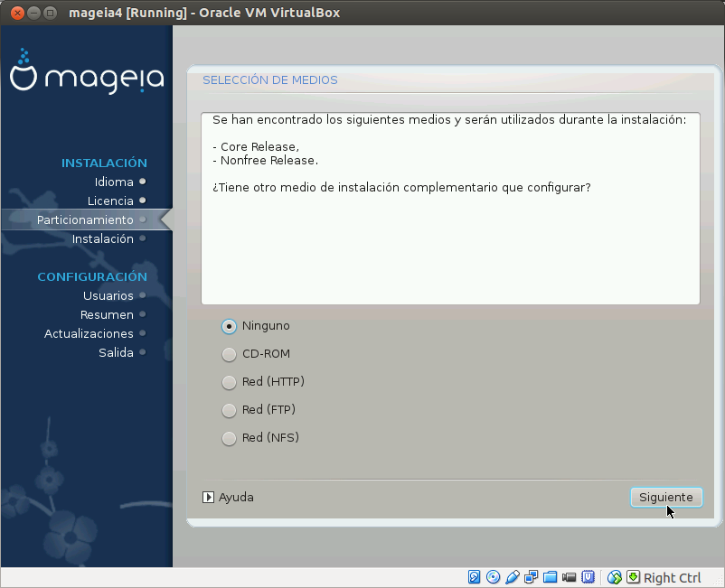725x588 pixels.
Task: Click the Actualizaciones sidebar entry
Action: click(89, 333)
